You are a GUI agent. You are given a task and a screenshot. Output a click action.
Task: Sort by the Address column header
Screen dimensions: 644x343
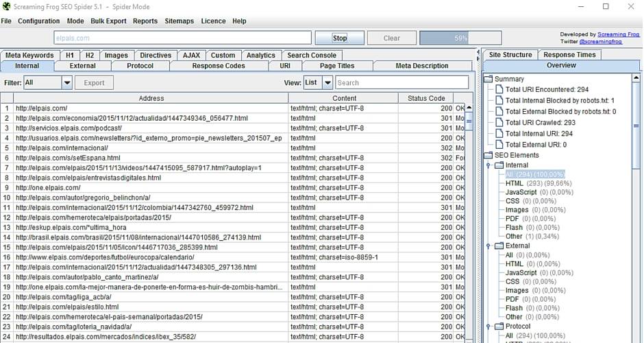(x=151, y=98)
